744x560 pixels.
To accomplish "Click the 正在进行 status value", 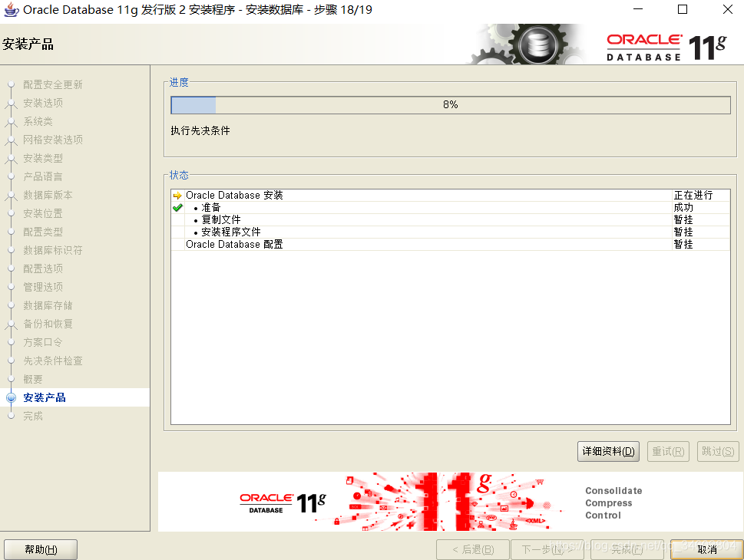I will 693,196.
